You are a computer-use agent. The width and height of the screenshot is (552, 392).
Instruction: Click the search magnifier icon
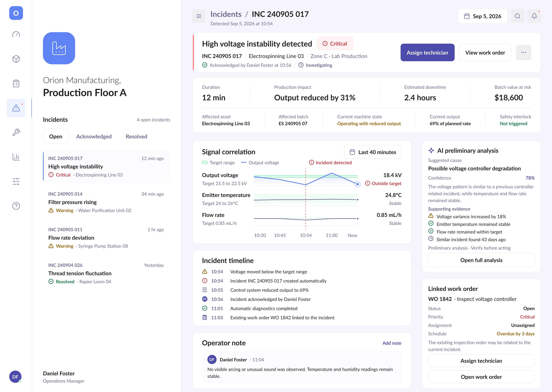pyautogui.click(x=517, y=16)
